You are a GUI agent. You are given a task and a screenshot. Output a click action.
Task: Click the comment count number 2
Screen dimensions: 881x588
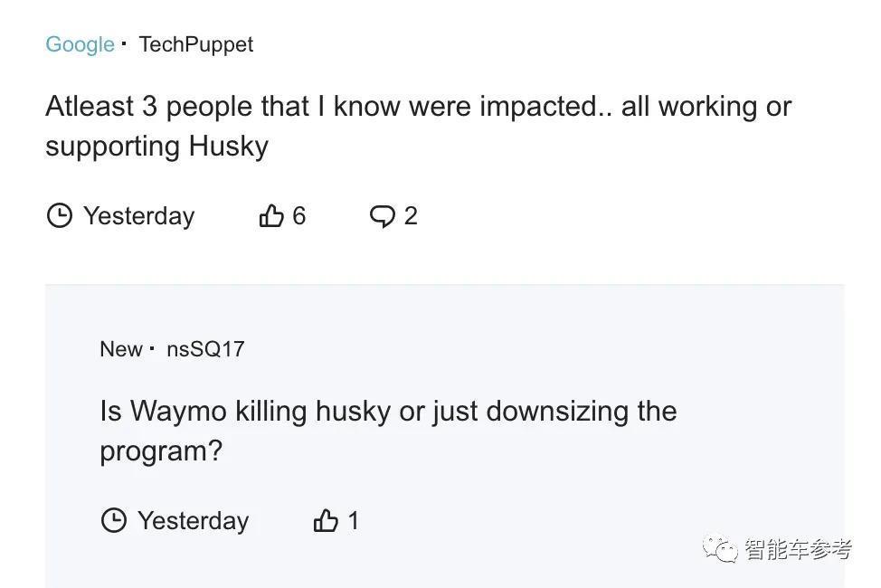412,216
